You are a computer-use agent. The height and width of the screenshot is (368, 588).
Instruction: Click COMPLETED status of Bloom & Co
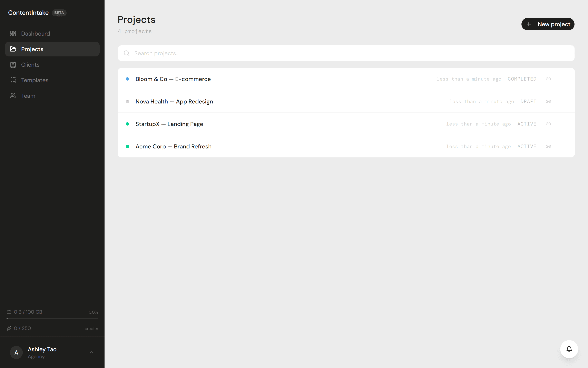click(x=522, y=79)
